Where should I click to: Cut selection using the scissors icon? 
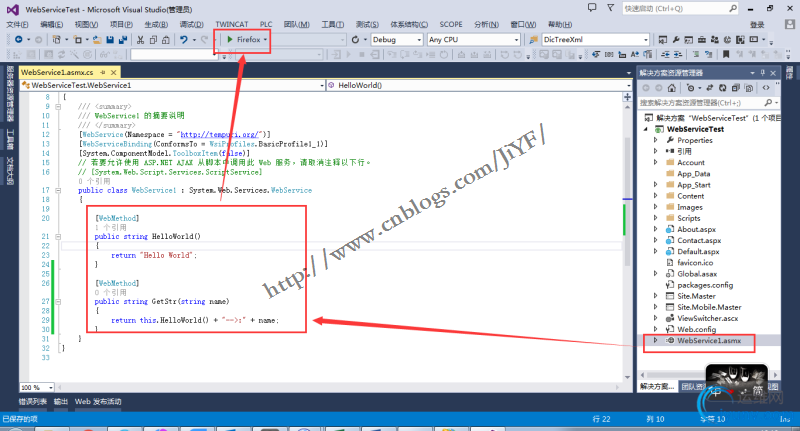pos(140,39)
